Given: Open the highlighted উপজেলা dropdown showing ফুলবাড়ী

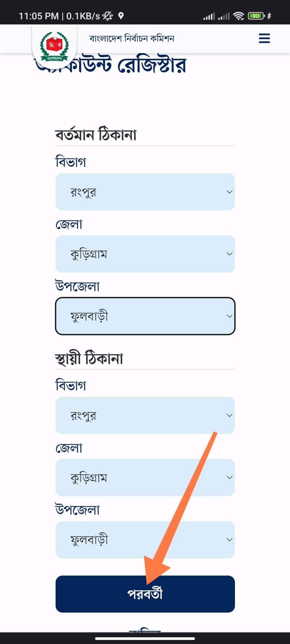Looking at the screenshot, I should [145, 315].
